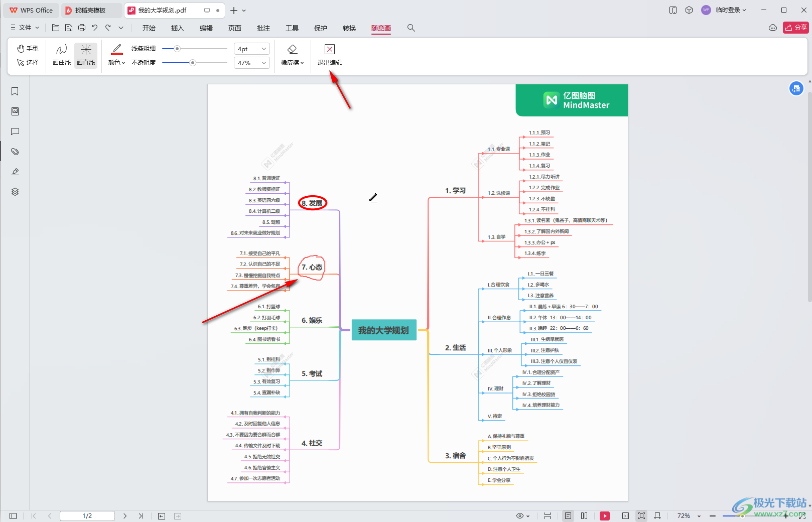Click the 我的大学规划 center node
812x522 pixels.
(384, 330)
